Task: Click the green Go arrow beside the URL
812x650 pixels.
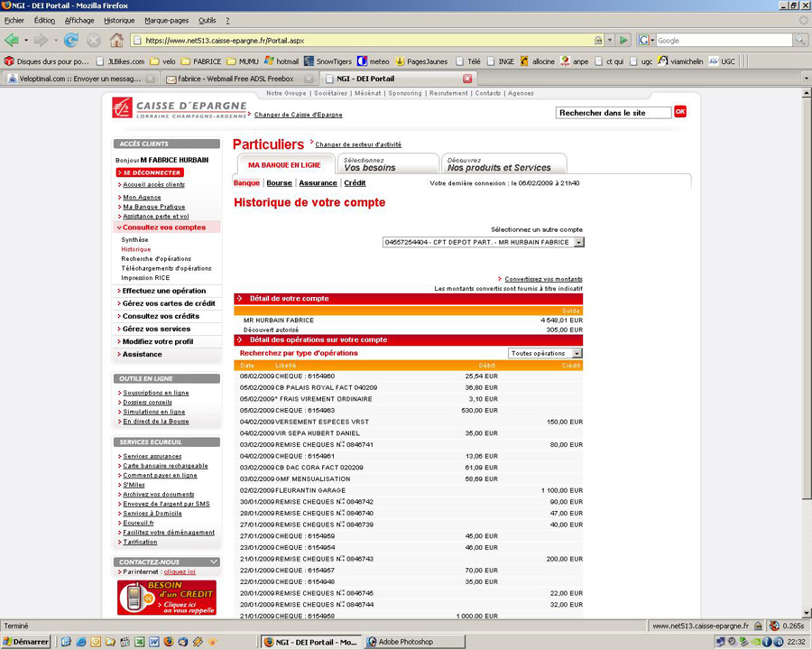Action: pyautogui.click(x=623, y=40)
